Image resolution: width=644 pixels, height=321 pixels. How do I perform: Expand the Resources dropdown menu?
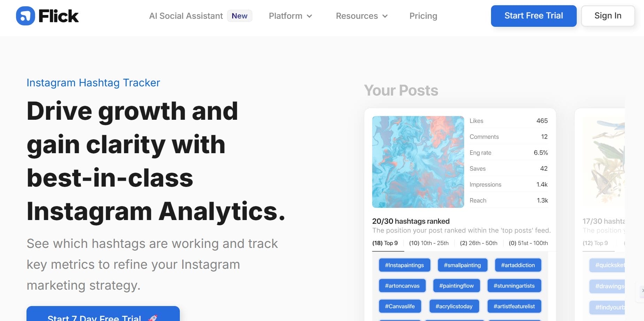361,16
